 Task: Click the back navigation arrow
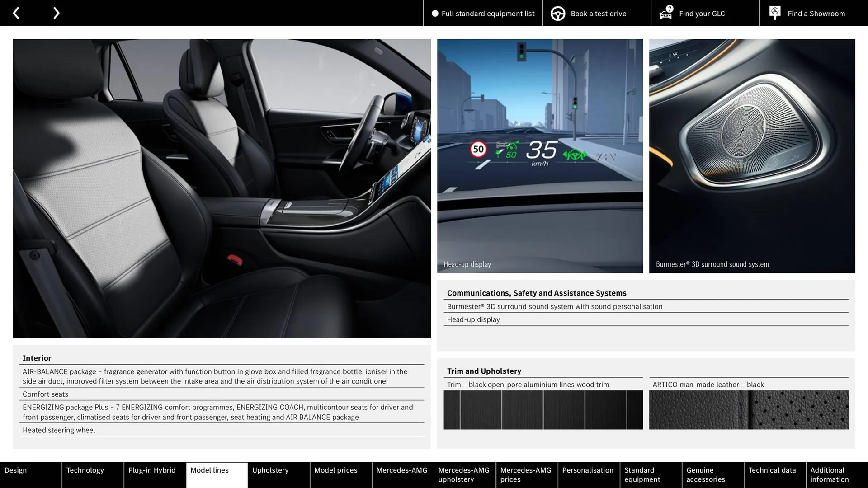click(x=17, y=13)
